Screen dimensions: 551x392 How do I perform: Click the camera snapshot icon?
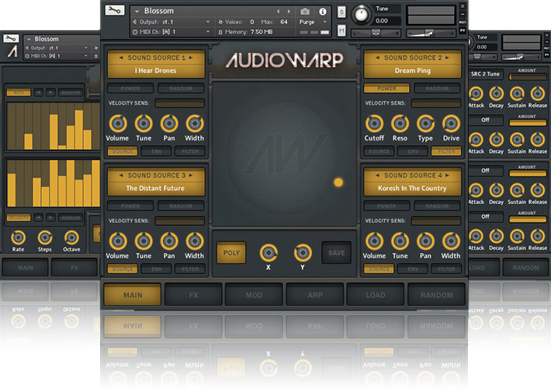(x=305, y=11)
